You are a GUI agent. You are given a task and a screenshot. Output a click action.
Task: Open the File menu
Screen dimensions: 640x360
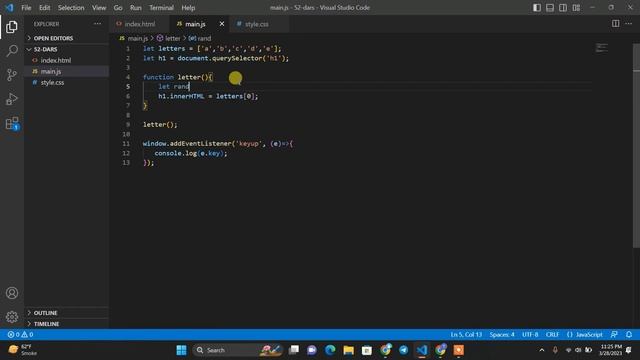[26, 7]
